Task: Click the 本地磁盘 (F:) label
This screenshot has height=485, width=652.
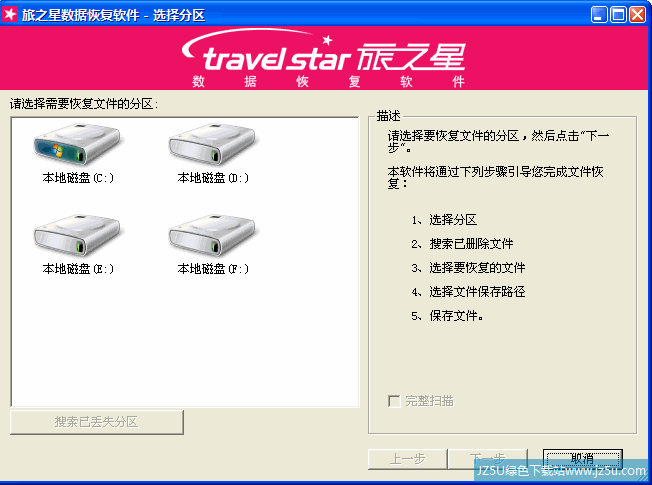Action: (213, 269)
